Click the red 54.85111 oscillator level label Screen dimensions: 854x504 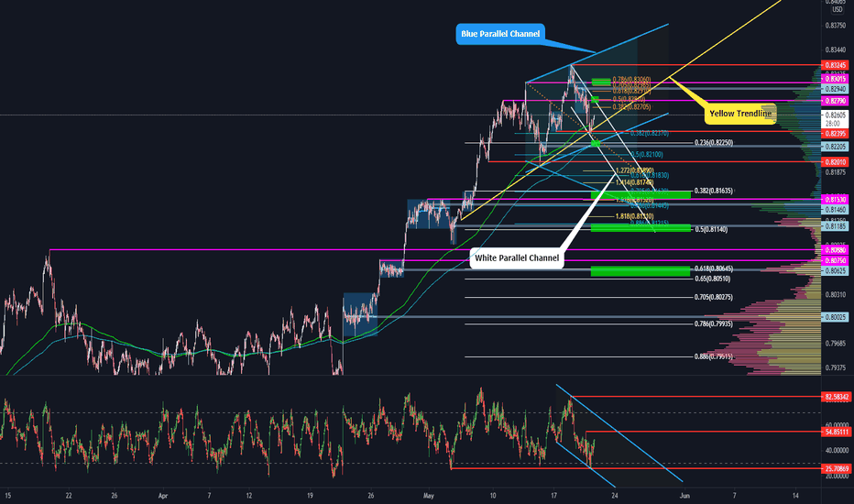(x=836, y=432)
